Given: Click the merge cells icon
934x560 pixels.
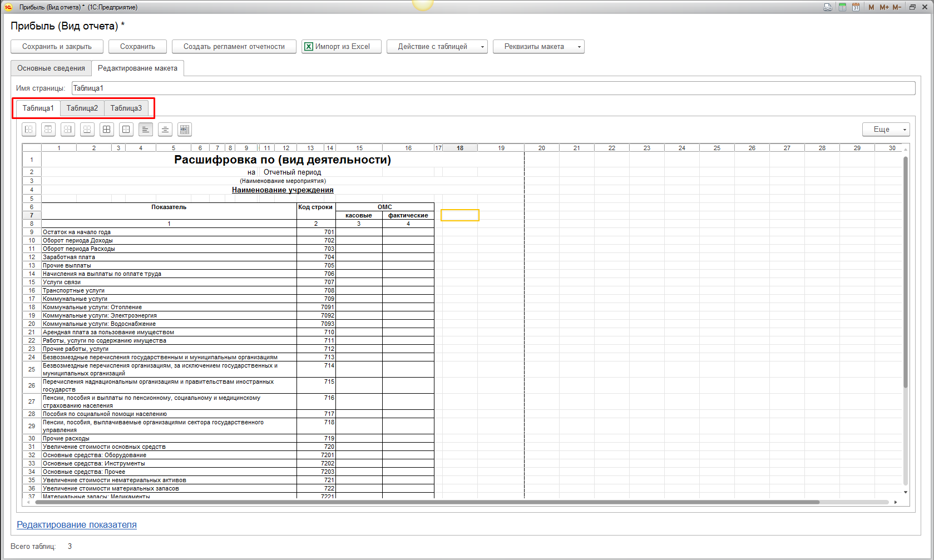Looking at the screenshot, I should [185, 130].
